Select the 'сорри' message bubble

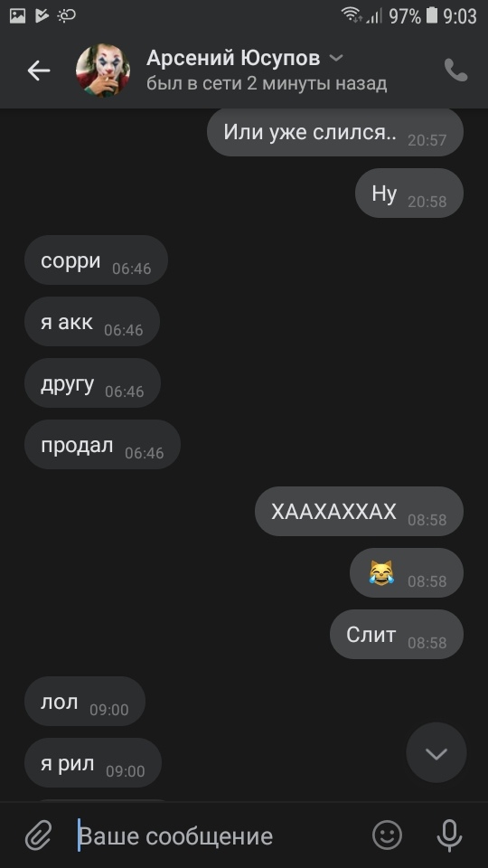click(97, 260)
